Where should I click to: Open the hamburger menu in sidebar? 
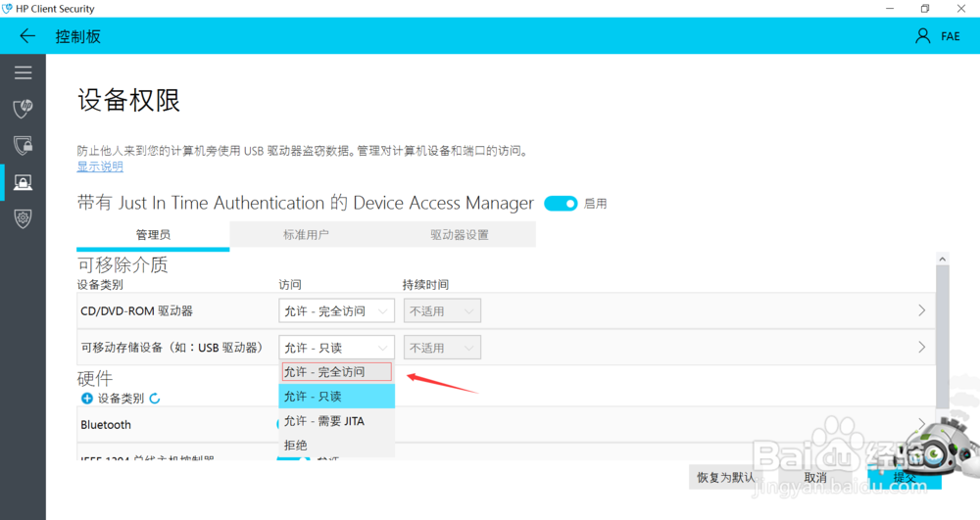[24, 72]
